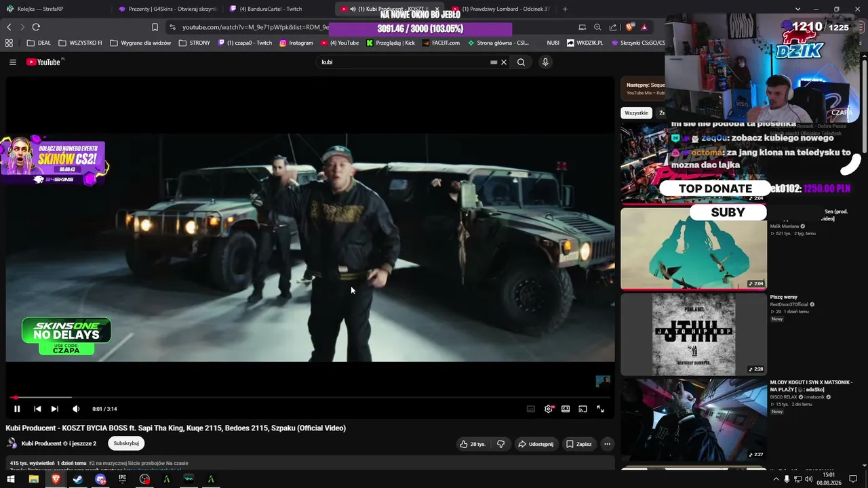
Task: Open the Windows Start menu
Action: click(11, 479)
